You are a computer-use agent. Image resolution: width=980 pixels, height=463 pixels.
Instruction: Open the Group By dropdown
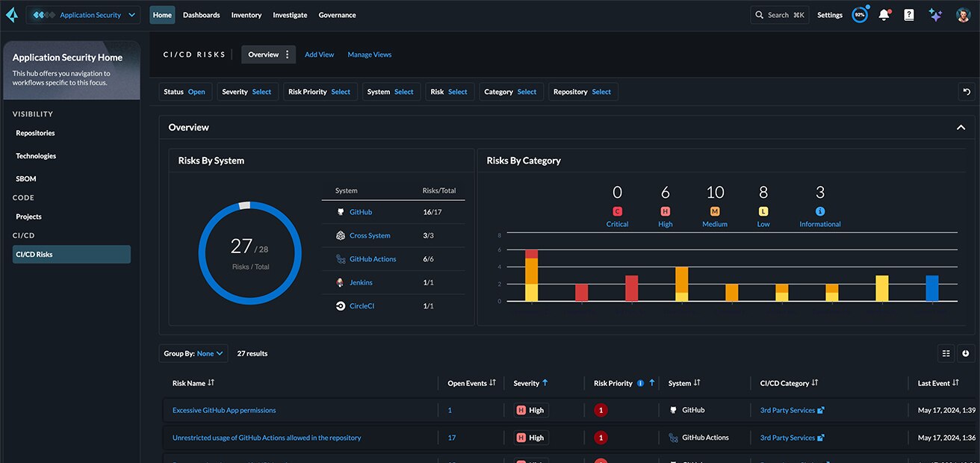(x=193, y=352)
